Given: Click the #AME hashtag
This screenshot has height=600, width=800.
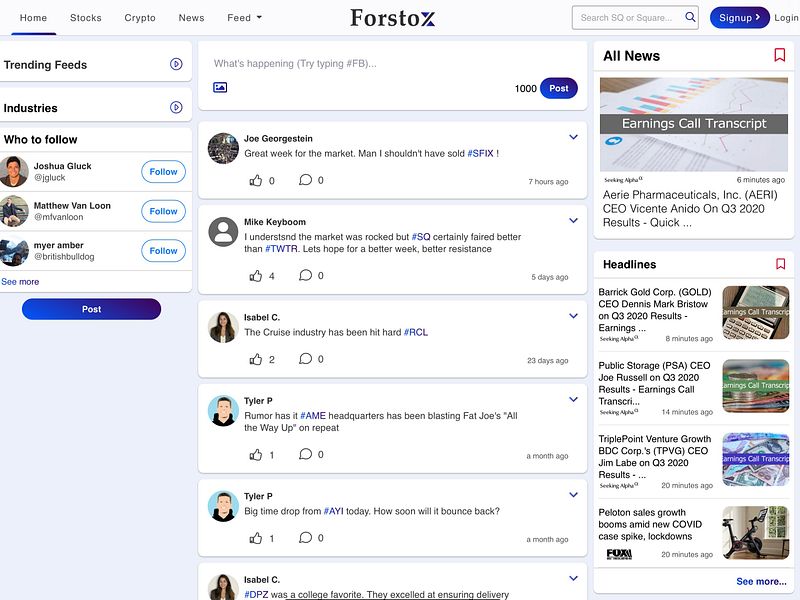Looking at the screenshot, I should 313,415.
